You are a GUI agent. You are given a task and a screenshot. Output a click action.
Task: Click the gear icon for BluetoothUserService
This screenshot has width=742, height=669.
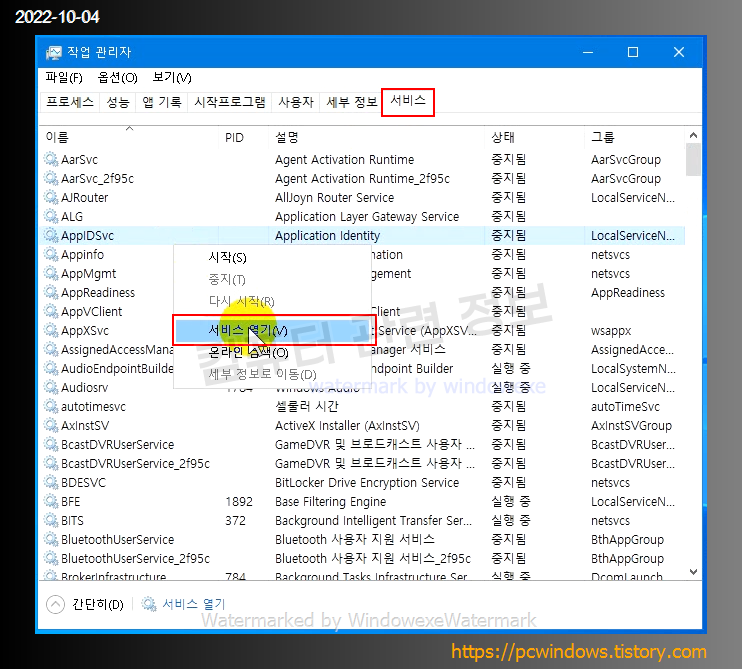point(51,539)
